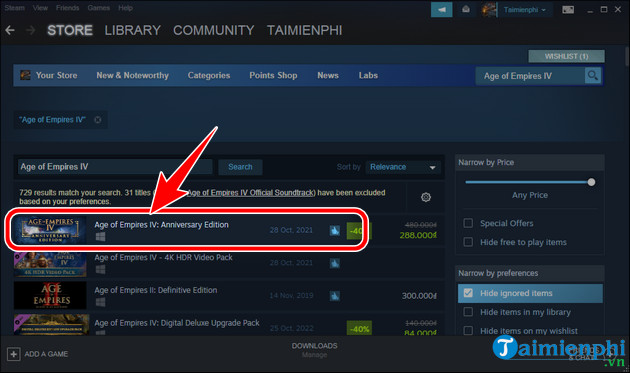
Task: Click Windows icon under 4K HDR Video Pack
Action: coord(100,269)
